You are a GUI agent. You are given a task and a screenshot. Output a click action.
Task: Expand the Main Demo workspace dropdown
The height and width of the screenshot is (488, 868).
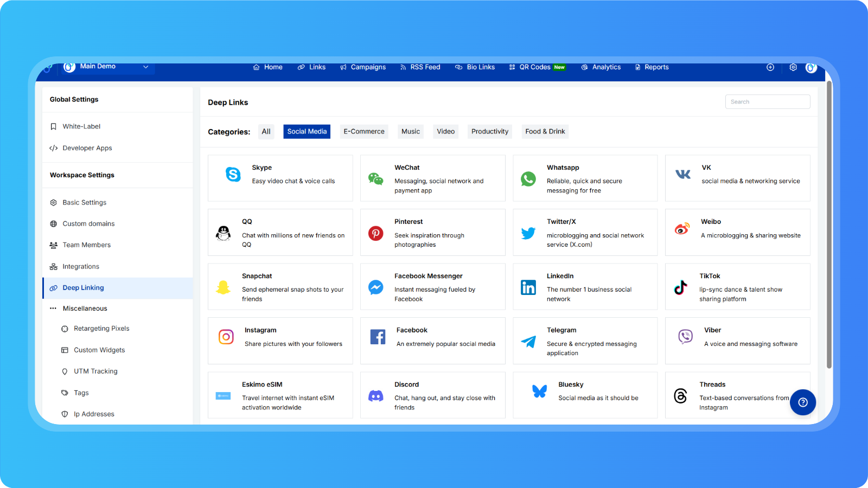(x=145, y=67)
